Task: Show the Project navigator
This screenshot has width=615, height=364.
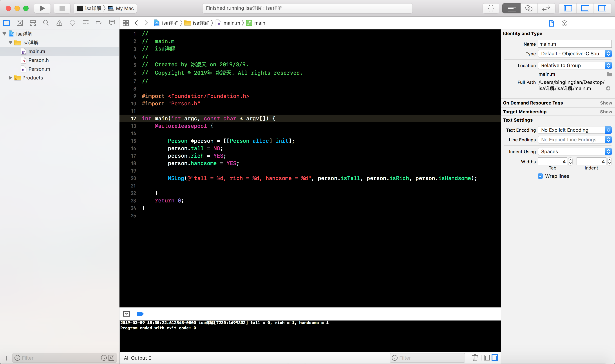Action: point(7,23)
